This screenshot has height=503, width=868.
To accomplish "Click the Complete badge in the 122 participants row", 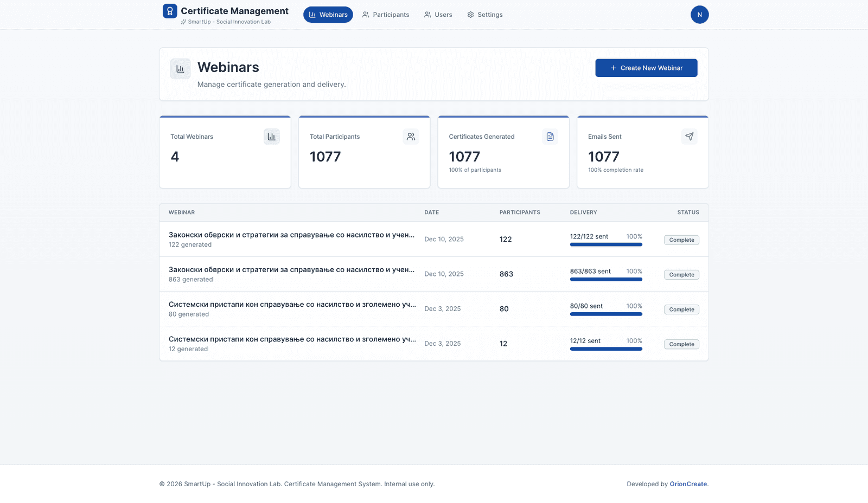I will click(681, 240).
